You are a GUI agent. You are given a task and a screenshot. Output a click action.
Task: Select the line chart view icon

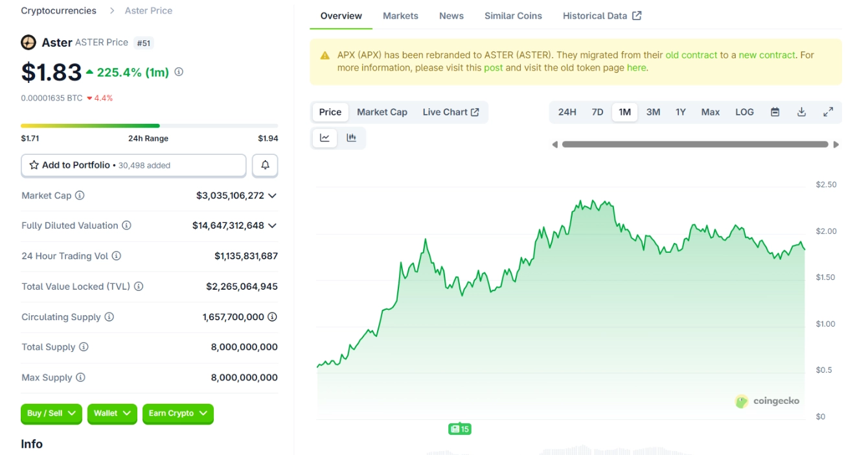pos(325,137)
